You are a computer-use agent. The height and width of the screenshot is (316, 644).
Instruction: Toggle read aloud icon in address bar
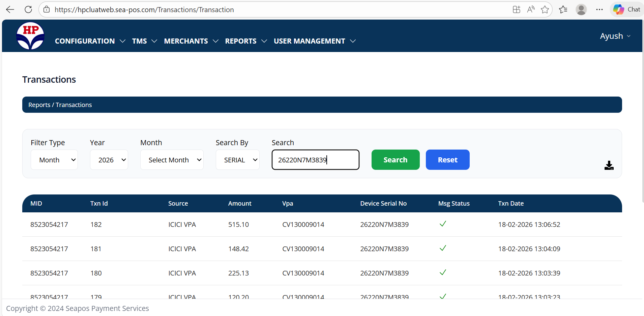pyautogui.click(x=531, y=9)
